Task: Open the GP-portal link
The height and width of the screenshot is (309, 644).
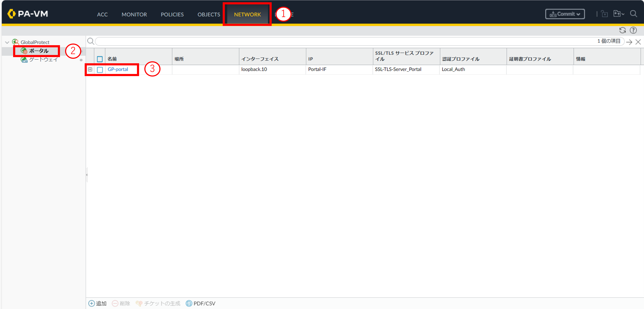Action: tap(118, 69)
